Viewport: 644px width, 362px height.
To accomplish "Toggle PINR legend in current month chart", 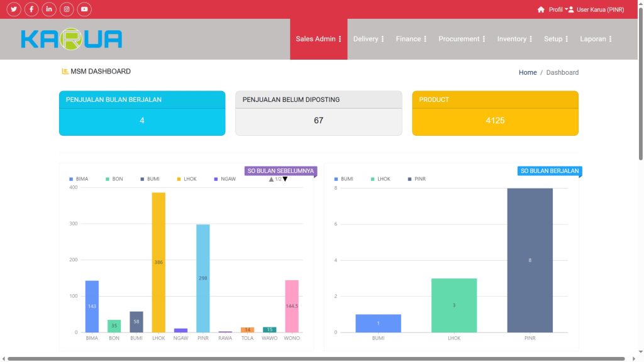I will pos(416,179).
